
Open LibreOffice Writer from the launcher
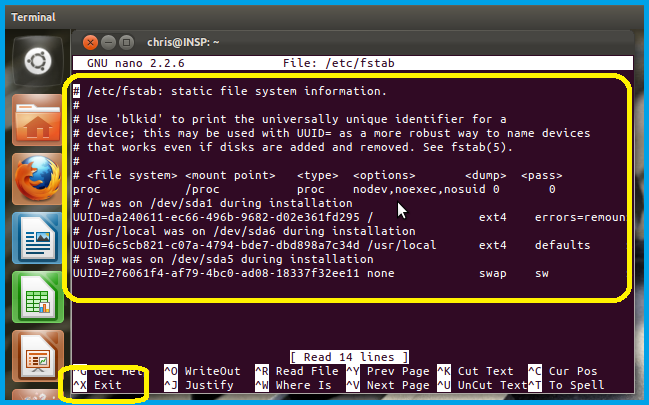38,238
